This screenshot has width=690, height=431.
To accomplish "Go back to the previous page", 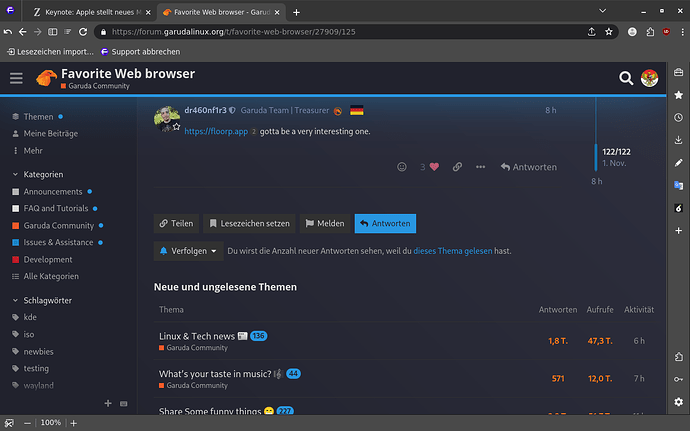I will coord(22,32).
